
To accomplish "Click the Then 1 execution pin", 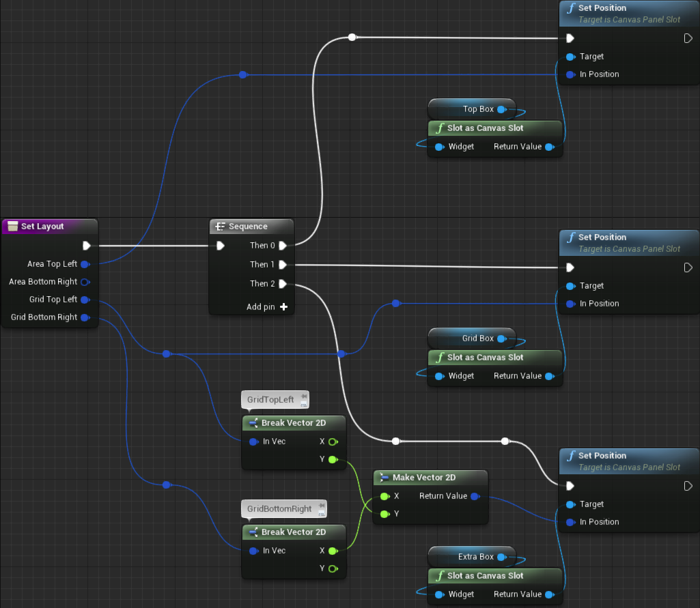I will click(283, 265).
